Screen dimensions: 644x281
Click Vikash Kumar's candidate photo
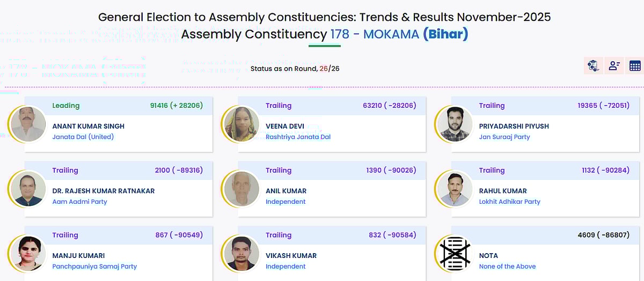[x=241, y=253]
